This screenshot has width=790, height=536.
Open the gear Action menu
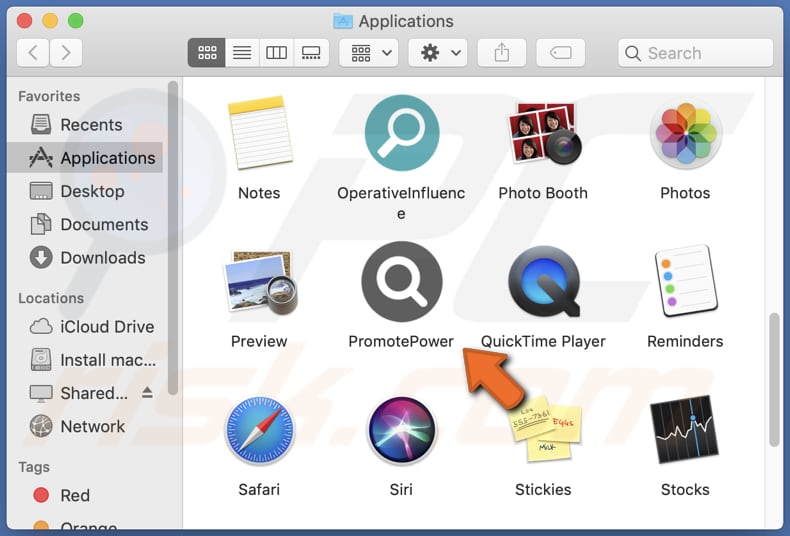(x=438, y=53)
